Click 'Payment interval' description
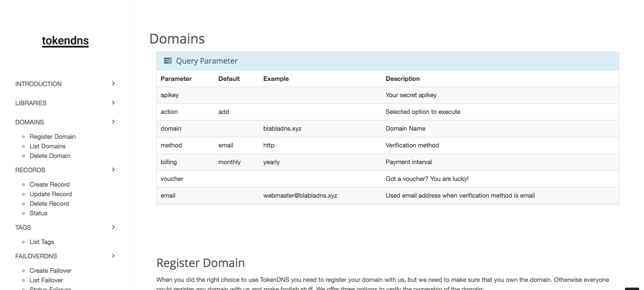The height and width of the screenshot is (290, 644). 409,162
